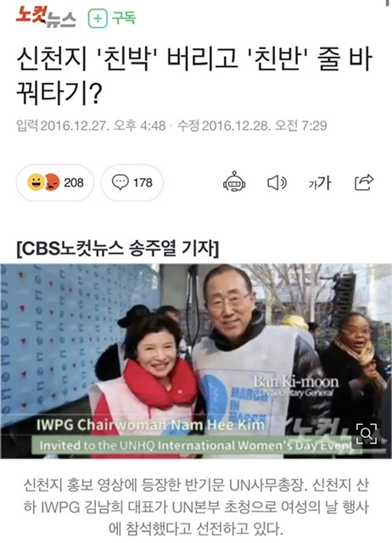392x543 pixels.
Task: Open byline CBS노컷뉴스 송주열 기자
Action: pos(118,248)
